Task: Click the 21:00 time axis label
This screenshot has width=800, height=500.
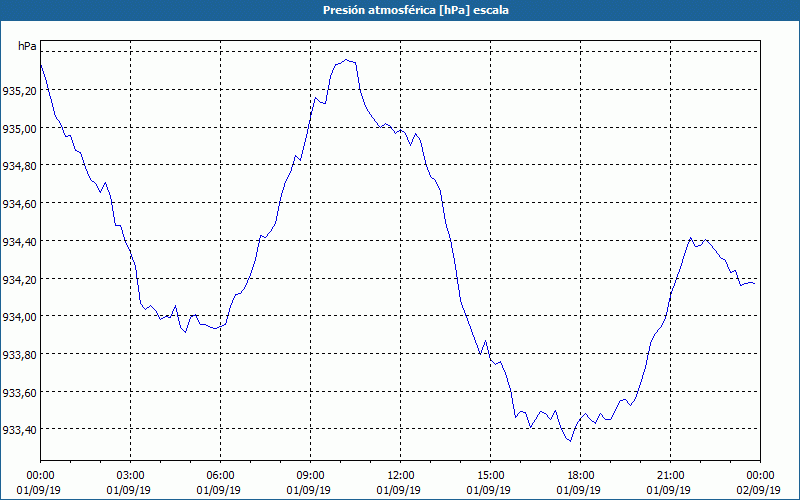Action: pos(670,476)
